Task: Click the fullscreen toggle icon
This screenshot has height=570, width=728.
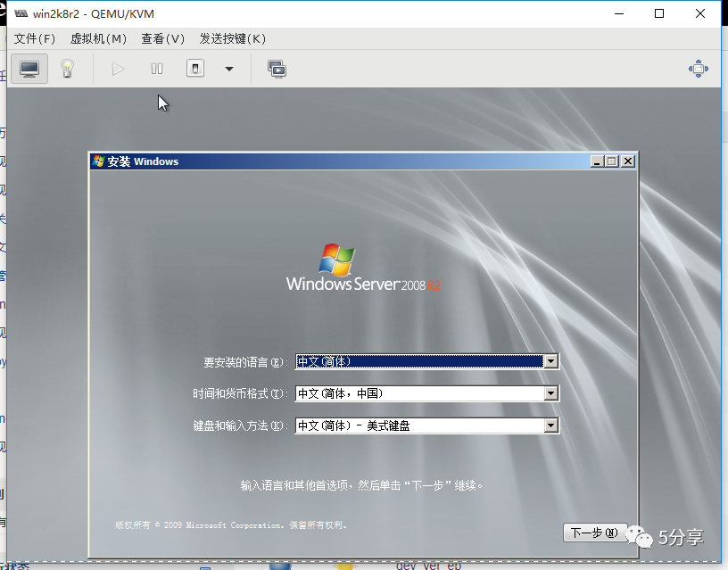Action: point(699,69)
